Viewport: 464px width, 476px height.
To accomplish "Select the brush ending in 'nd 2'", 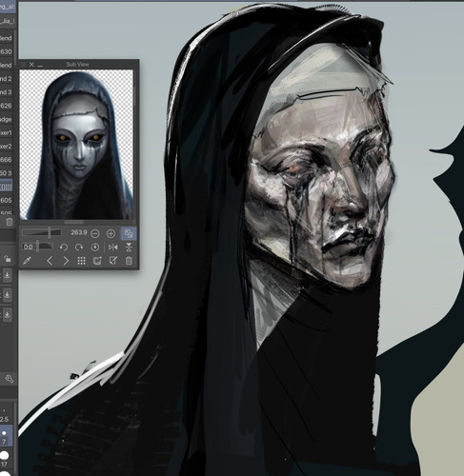I will click(7, 79).
